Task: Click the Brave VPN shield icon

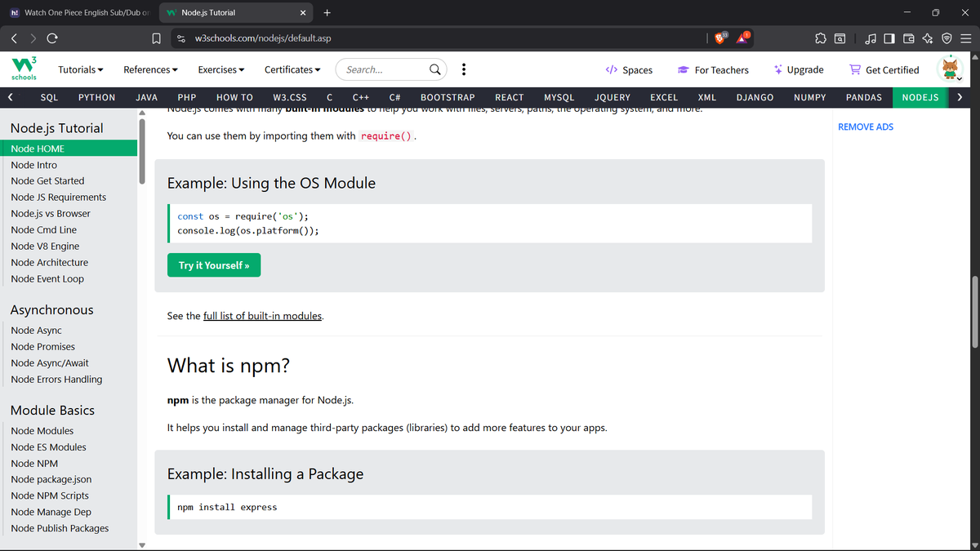Action: (x=947, y=38)
